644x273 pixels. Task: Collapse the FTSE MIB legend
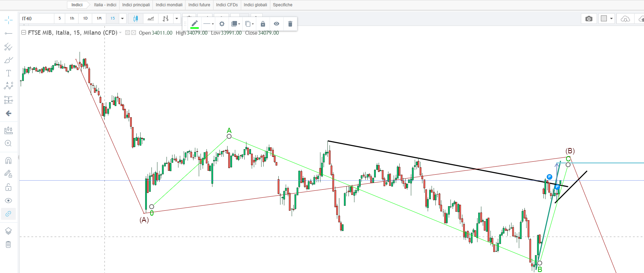pyautogui.click(x=24, y=33)
